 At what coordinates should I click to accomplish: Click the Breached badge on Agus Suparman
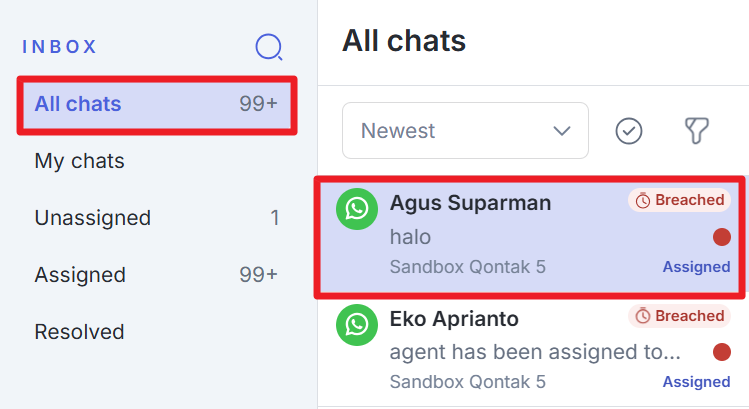pos(679,200)
